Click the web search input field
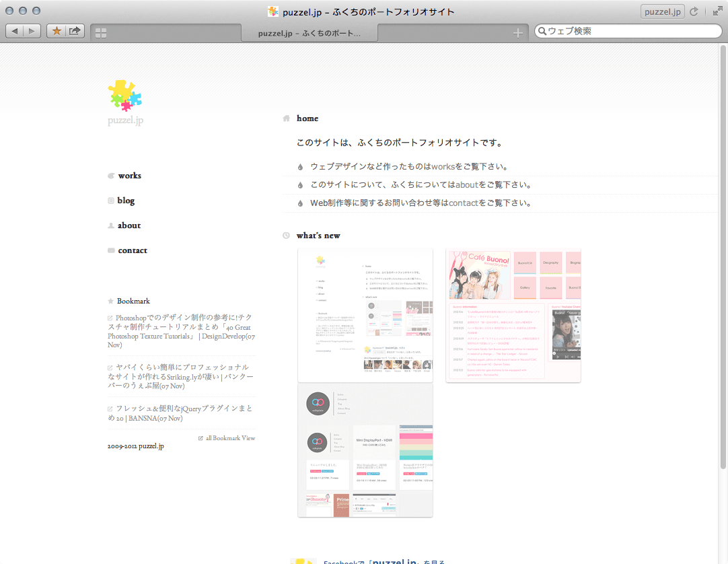The height and width of the screenshot is (564, 728). [629, 31]
